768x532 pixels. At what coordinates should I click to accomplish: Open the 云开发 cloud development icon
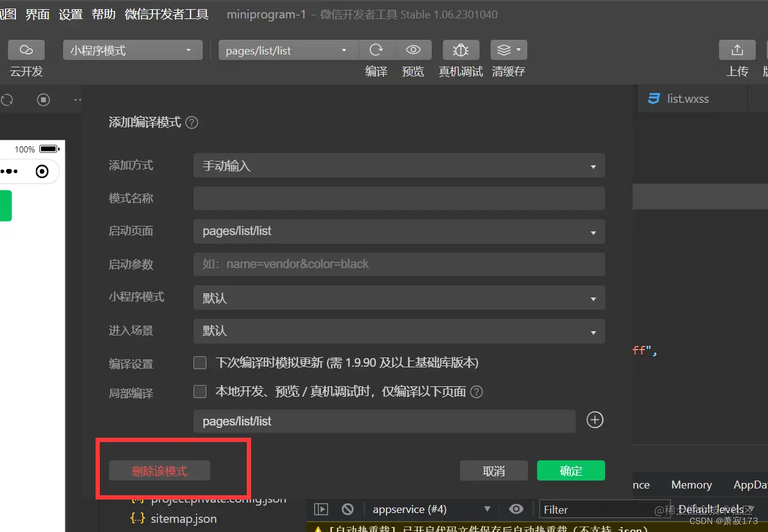[26, 50]
